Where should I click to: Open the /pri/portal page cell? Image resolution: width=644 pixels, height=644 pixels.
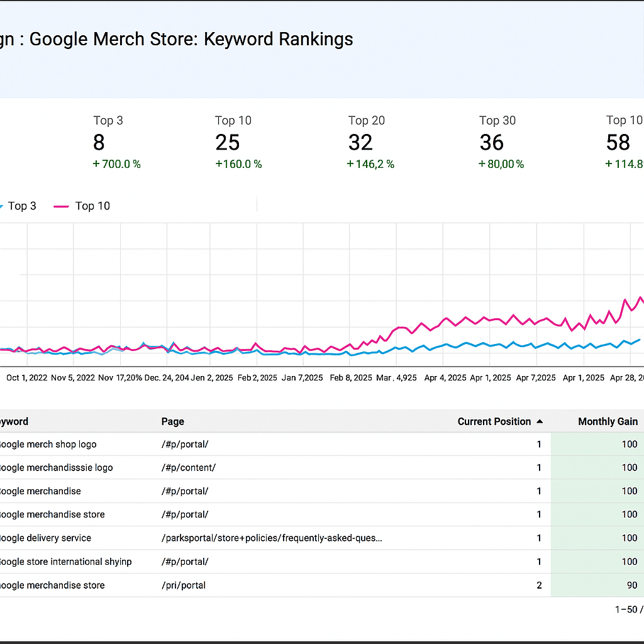(183, 585)
